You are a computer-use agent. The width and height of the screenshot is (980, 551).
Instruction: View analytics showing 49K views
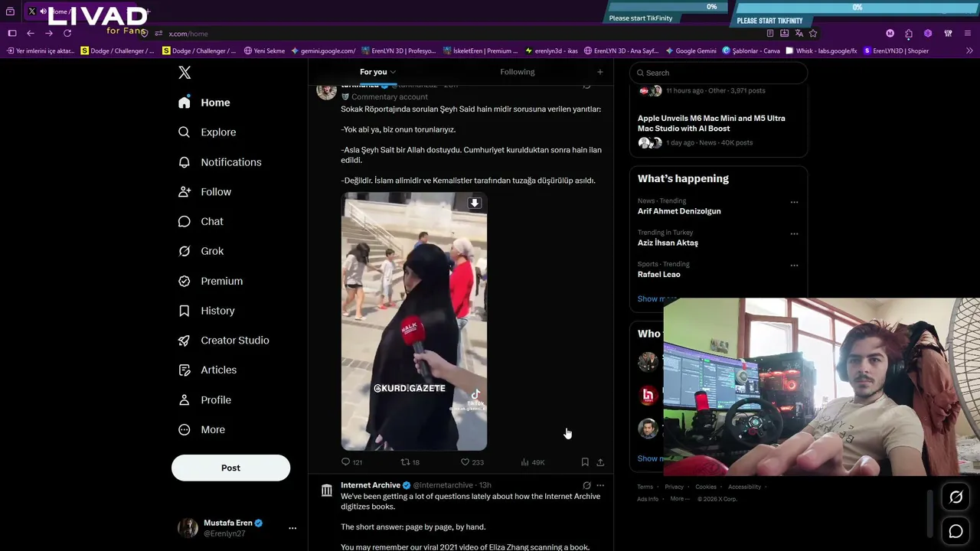(532, 462)
